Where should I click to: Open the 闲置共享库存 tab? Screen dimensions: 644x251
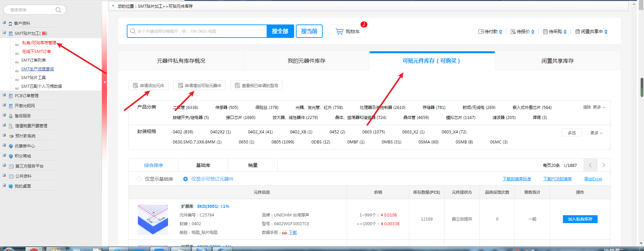(x=557, y=61)
